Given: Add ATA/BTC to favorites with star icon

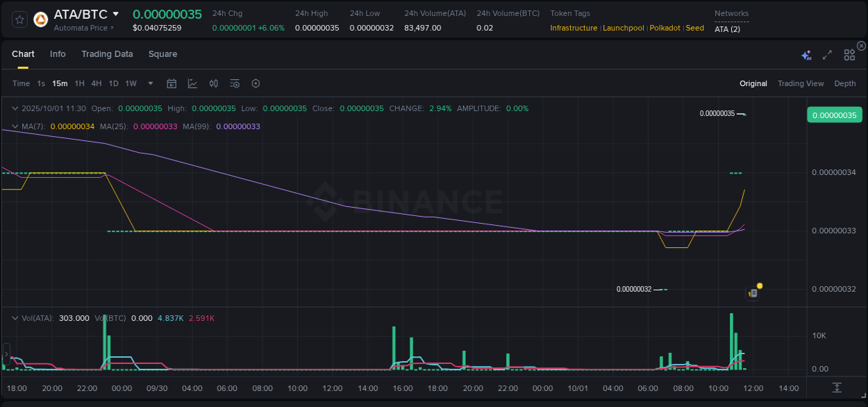Looking at the screenshot, I should coord(19,20).
